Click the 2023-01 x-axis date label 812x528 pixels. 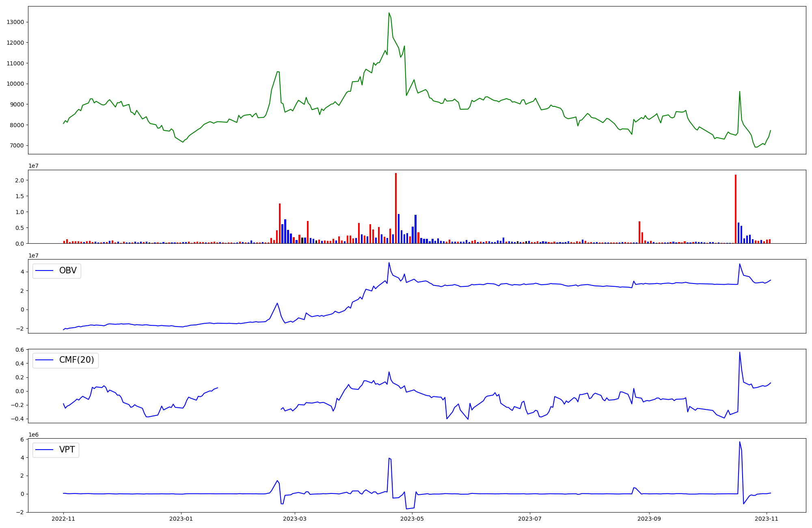[181, 519]
